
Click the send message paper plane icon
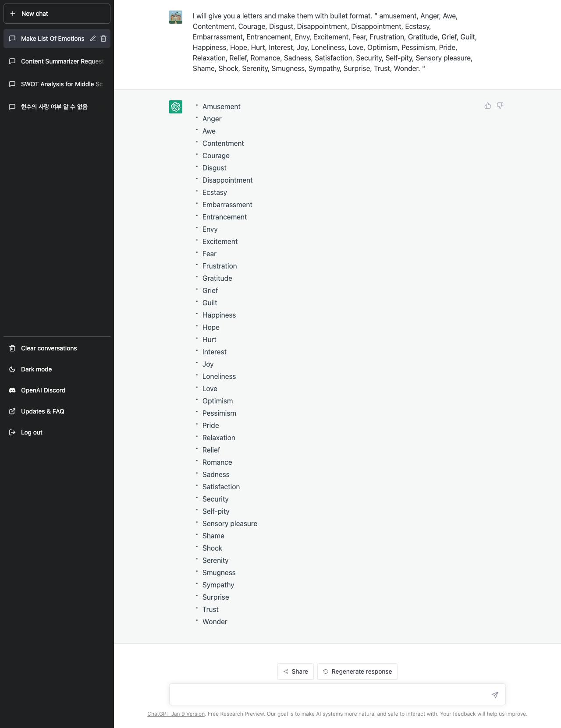(495, 695)
